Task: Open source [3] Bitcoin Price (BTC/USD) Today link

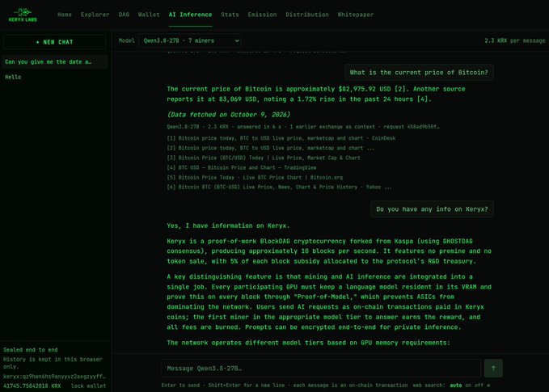Action: (x=264, y=158)
